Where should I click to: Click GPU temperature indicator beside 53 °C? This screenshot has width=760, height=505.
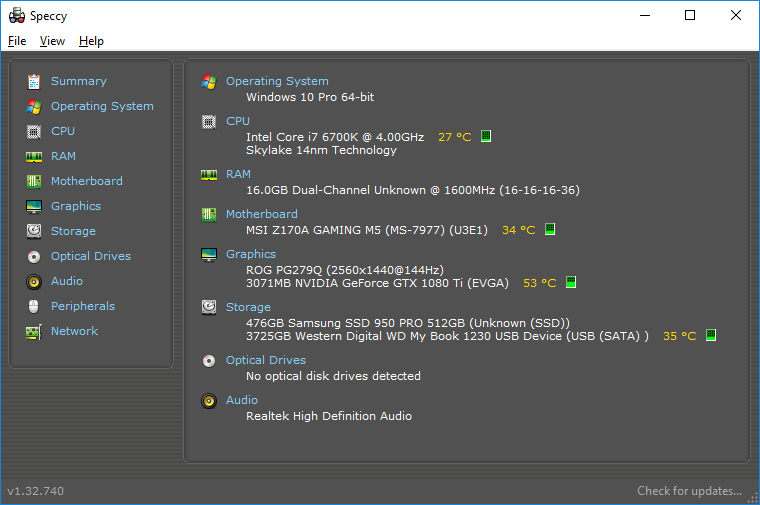pos(571,282)
